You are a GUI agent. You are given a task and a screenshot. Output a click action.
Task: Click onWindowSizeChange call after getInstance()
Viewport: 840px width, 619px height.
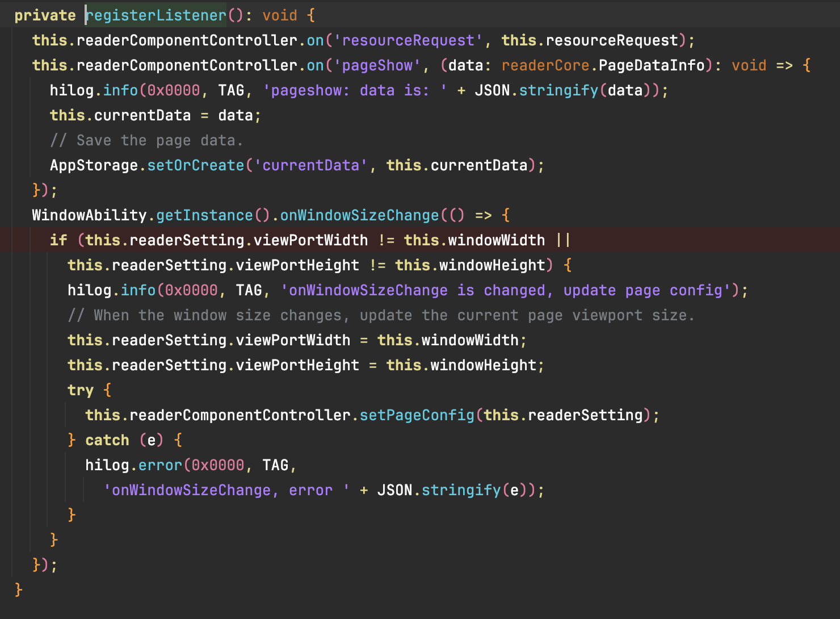pyautogui.click(x=359, y=215)
